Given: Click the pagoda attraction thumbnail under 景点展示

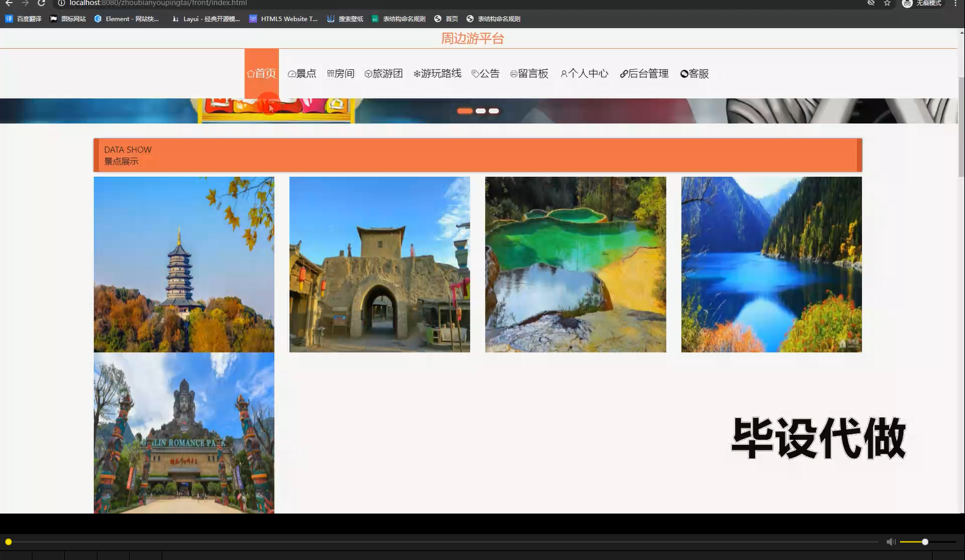Looking at the screenshot, I should click(x=183, y=264).
